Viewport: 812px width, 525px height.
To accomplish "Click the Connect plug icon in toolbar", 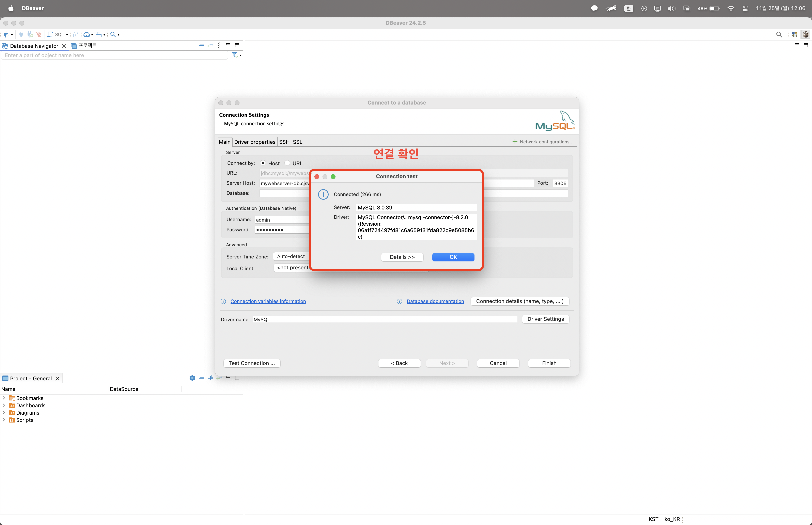I will (21, 34).
